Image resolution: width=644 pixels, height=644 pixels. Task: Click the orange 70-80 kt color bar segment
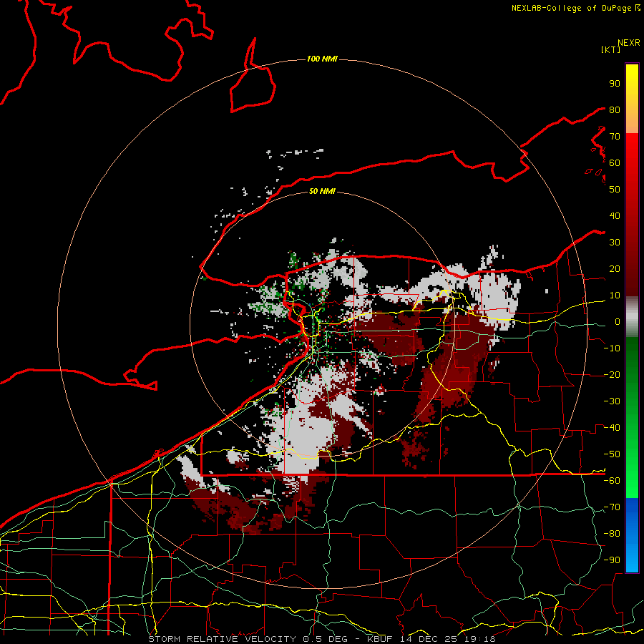[x=632, y=121]
